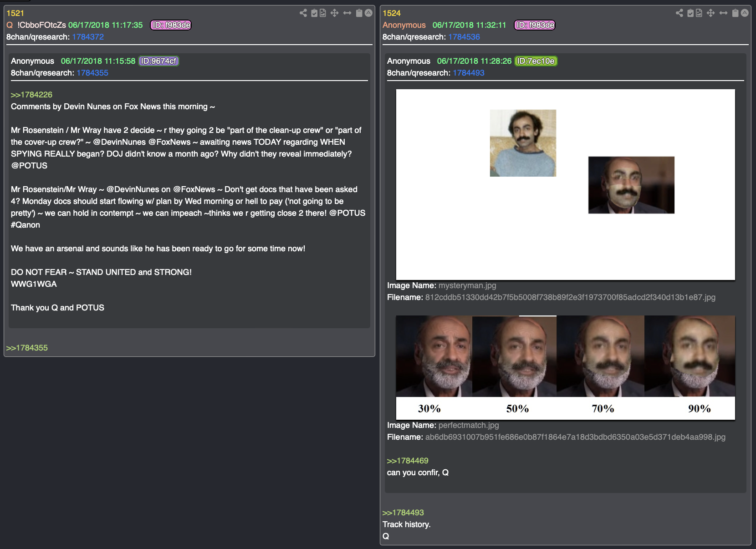Click the ID:9674cf badge
Viewport: 756px width, 549px height.
coord(158,61)
